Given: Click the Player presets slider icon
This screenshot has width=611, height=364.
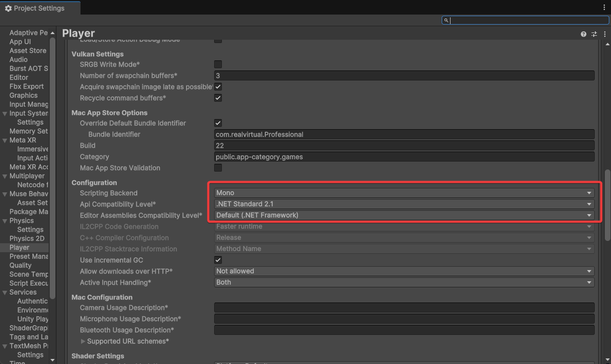Looking at the screenshot, I should click(594, 34).
